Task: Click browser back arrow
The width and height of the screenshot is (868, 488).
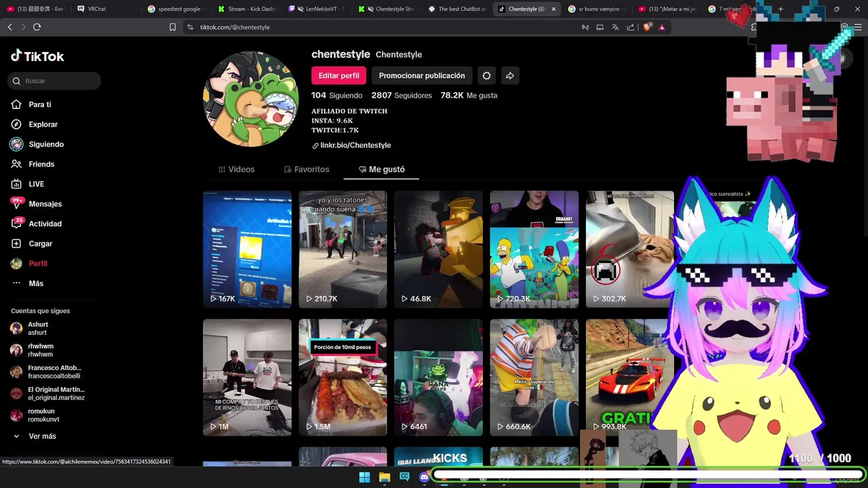Action: coord(9,27)
